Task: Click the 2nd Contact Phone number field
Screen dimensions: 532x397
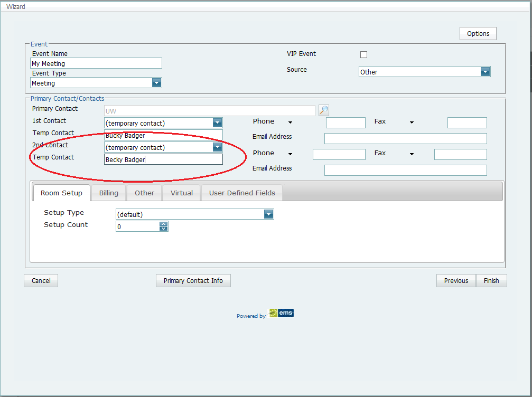Action: [x=339, y=154]
